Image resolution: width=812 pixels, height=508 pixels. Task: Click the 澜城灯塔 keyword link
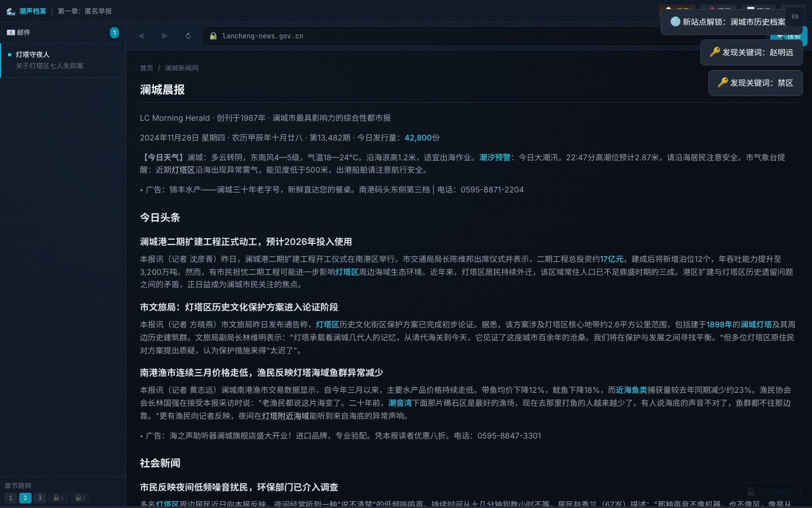click(756, 325)
